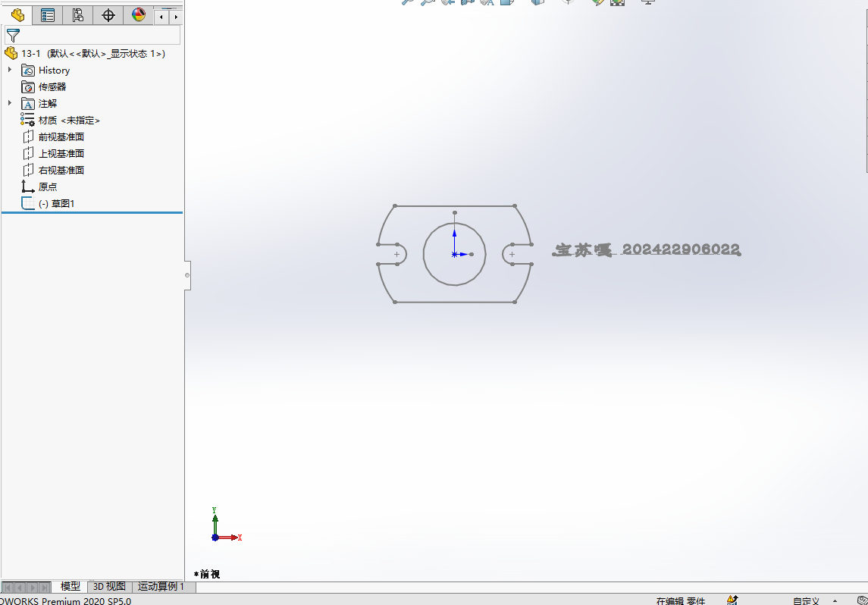Open the DisplayManager color sphere tab
Image resolution: width=868 pixels, height=605 pixels.
click(x=139, y=15)
